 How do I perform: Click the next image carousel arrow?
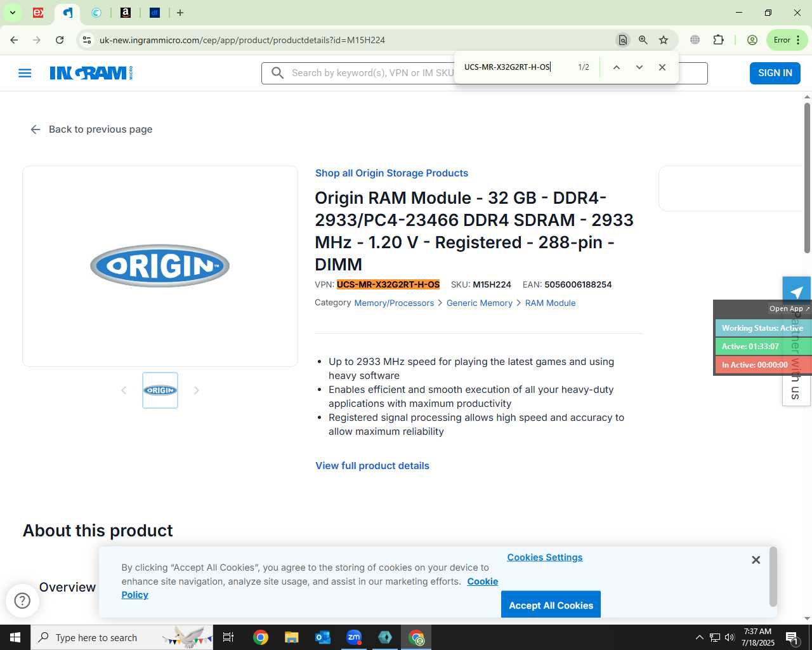pyautogui.click(x=197, y=390)
